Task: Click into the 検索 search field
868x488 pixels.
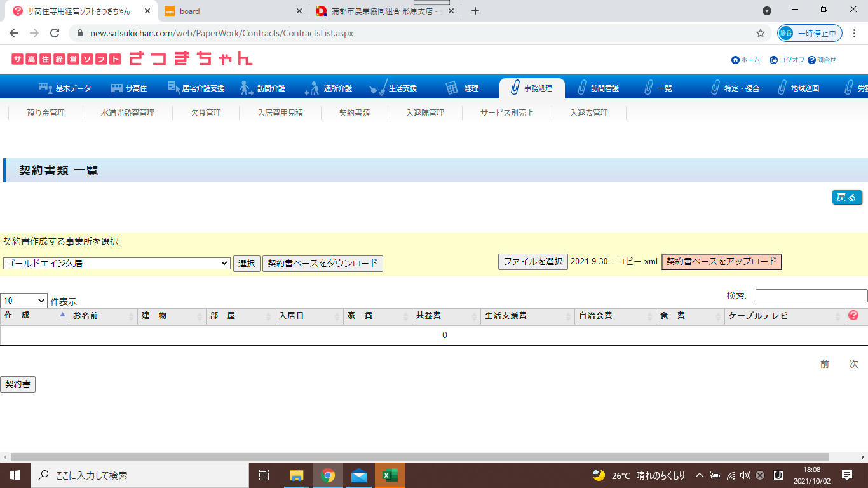Action: pyautogui.click(x=811, y=295)
